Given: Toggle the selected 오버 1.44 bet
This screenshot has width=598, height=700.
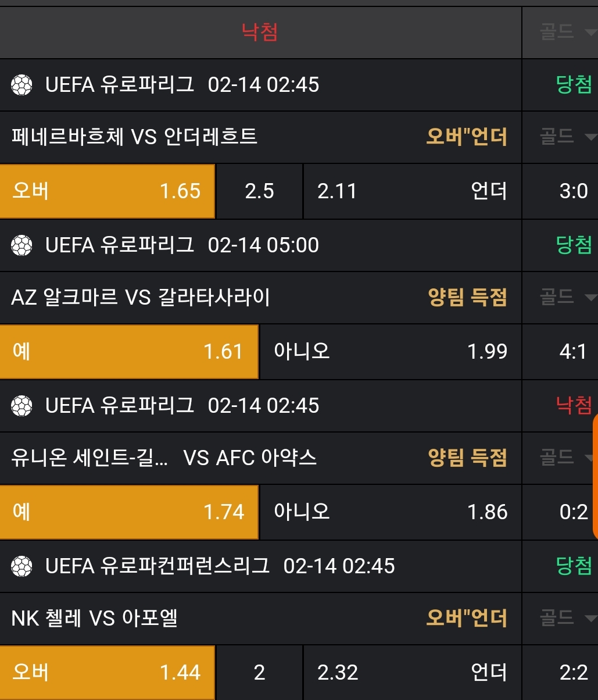Looking at the screenshot, I should 108,673.
